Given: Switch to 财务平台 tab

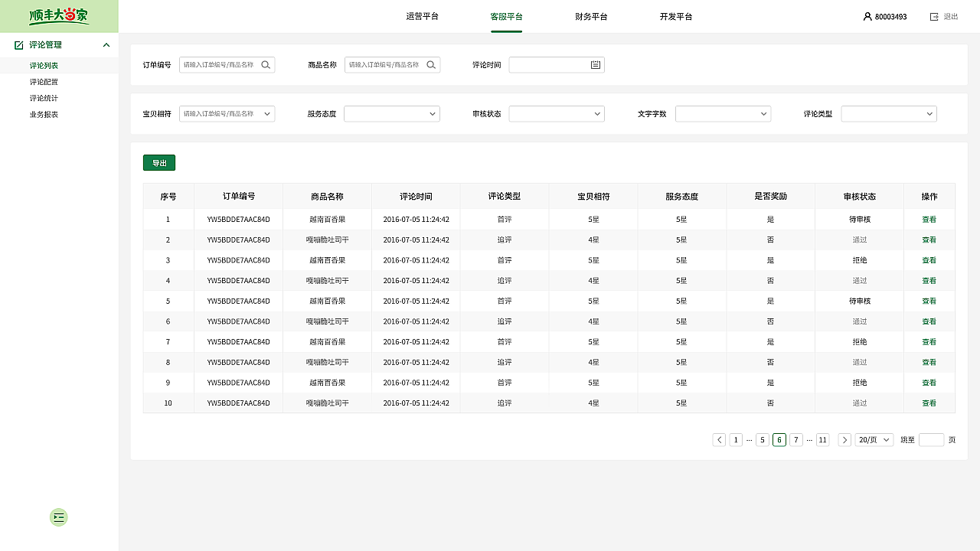Looking at the screenshot, I should coord(591,16).
